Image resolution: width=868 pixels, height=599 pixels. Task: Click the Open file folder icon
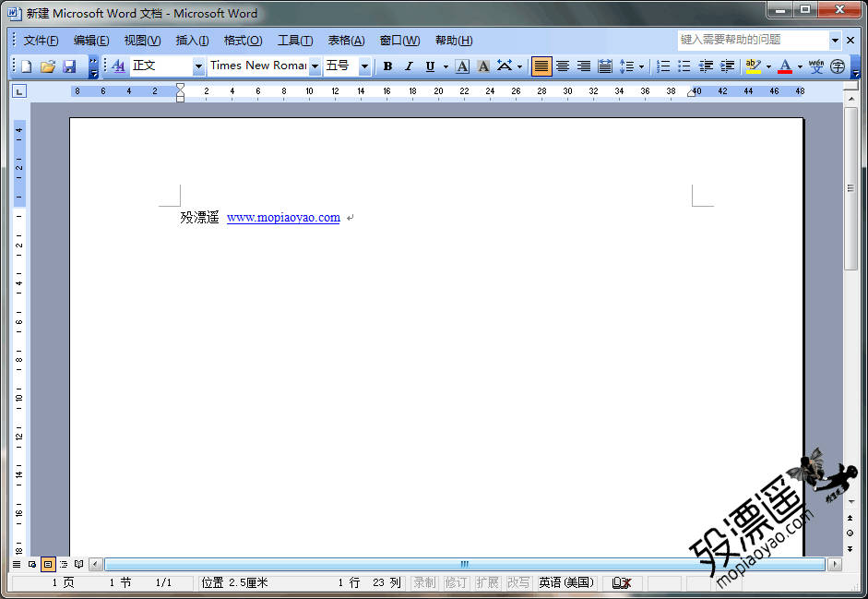[x=48, y=66]
